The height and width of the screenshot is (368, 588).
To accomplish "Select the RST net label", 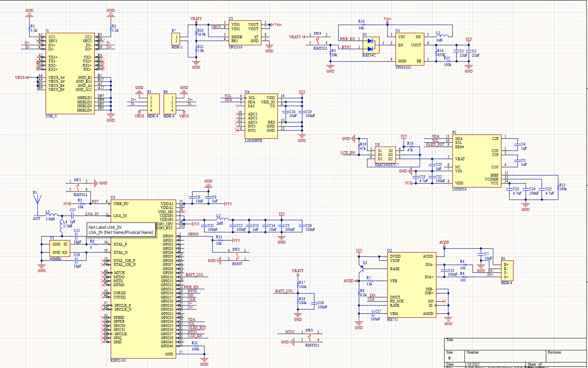I will 95,201.
